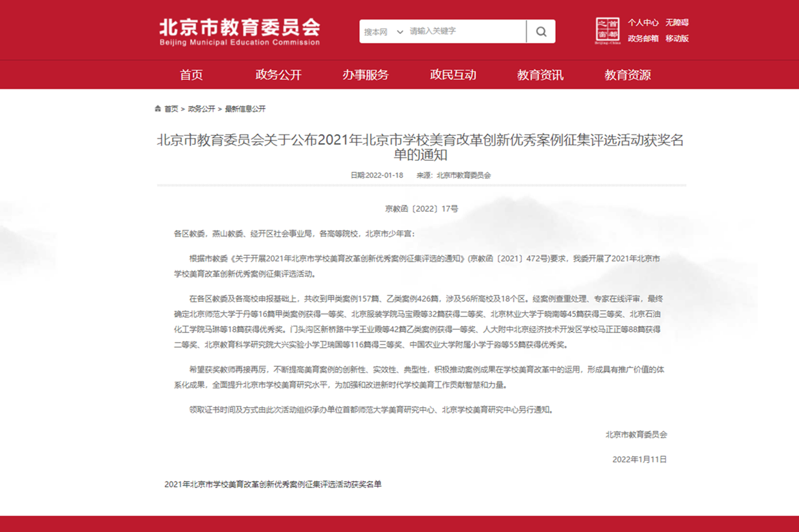
Task: Enable 无障碍 accessibility mode link
Action: click(677, 23)
